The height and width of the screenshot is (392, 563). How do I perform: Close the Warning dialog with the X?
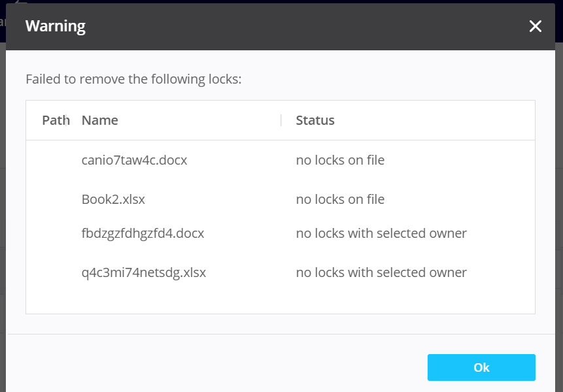[x=535, y=26]
